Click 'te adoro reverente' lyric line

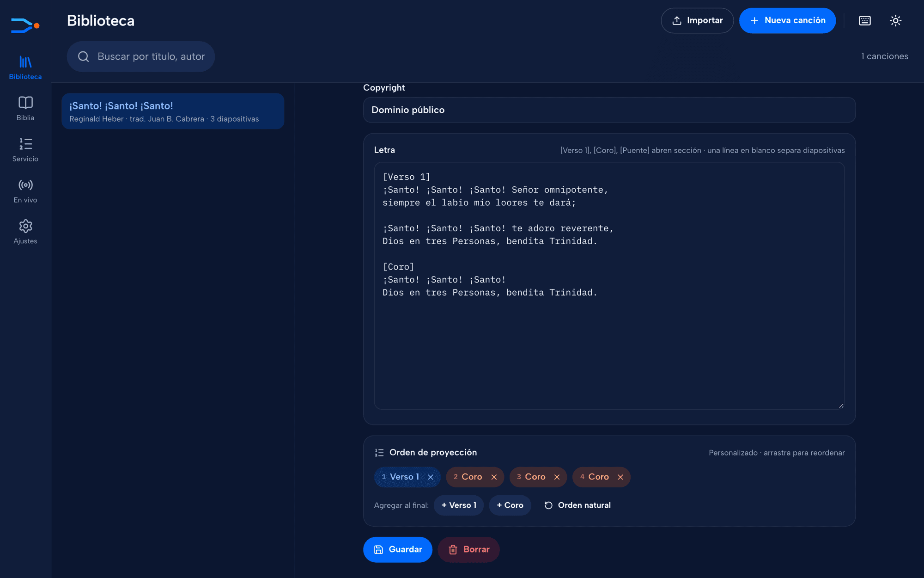tap(498, 228)
